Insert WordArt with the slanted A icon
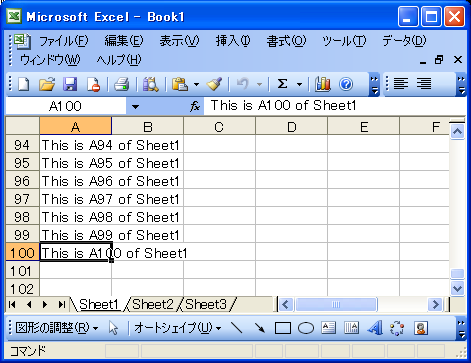The height and width of the screenshot is (363, 471). 375,328
